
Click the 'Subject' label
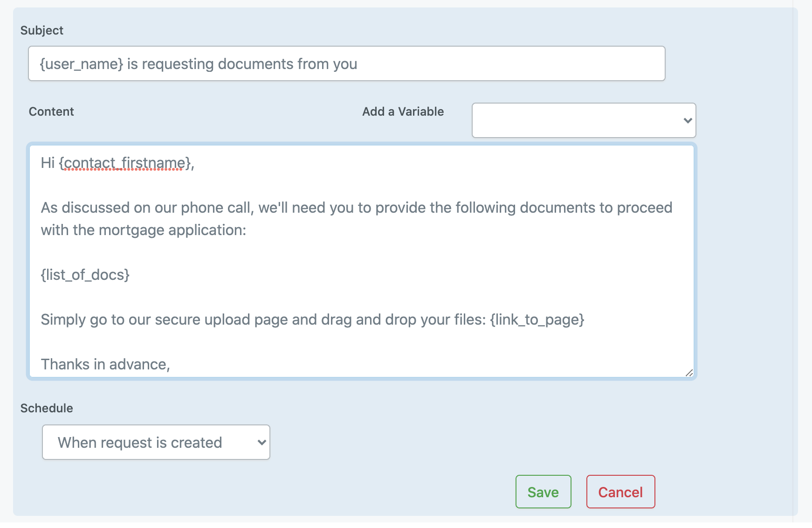(42, 30)
